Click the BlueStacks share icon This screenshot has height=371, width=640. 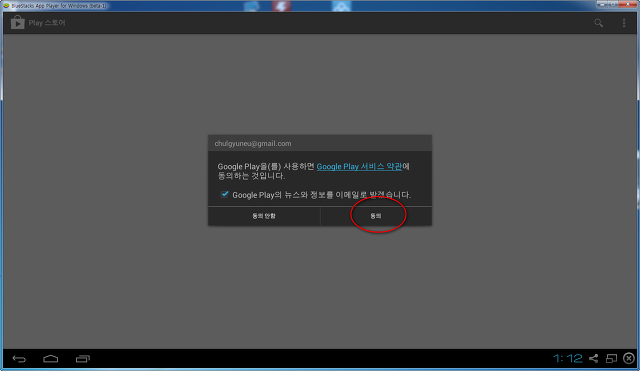[593, 358]
